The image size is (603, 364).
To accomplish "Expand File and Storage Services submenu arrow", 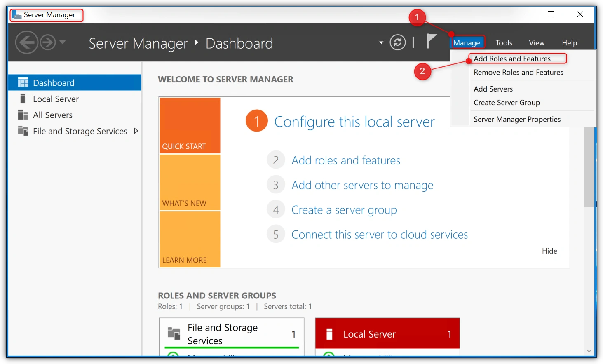I will coord(136,131).
